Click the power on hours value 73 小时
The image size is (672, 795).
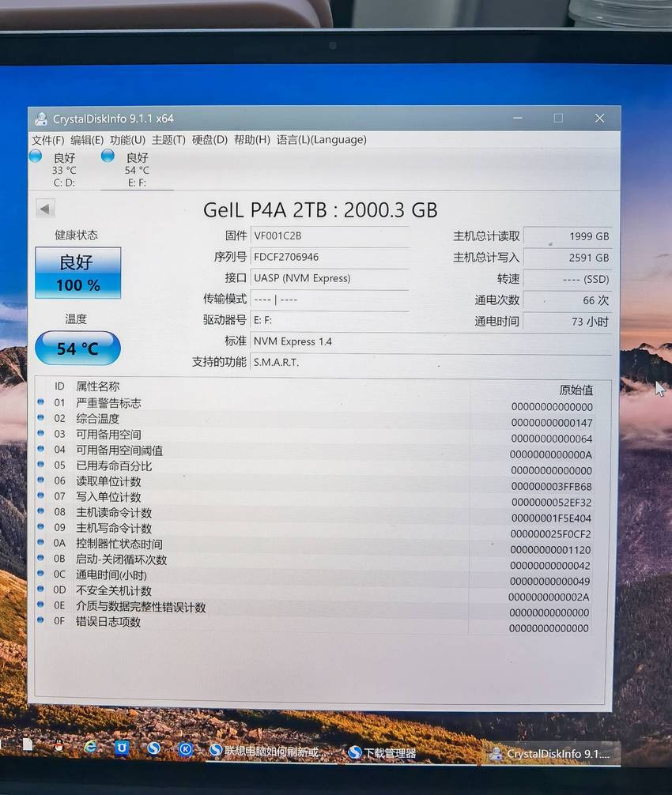tap(568, 322)
